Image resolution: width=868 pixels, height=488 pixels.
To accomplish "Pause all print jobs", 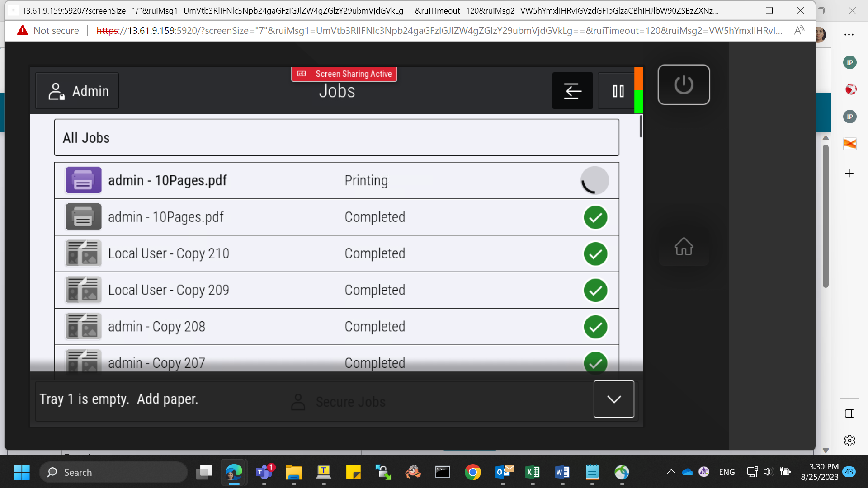I will point(618,91).
